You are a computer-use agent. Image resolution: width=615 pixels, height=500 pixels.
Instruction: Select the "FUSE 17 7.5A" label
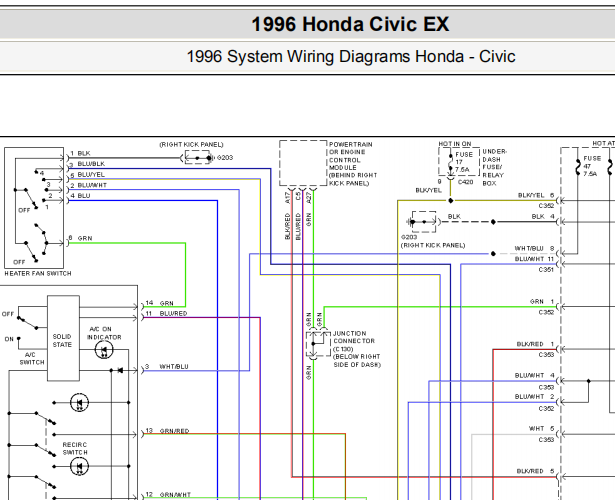pyautogui.click(x=464, y=162)
